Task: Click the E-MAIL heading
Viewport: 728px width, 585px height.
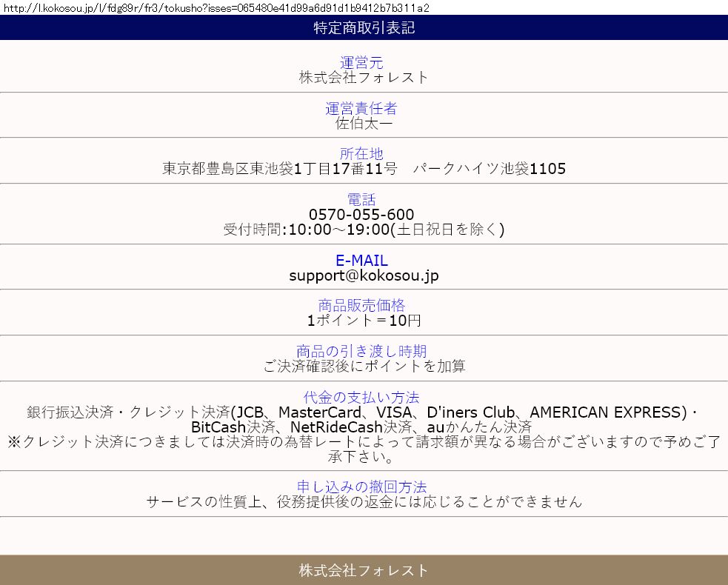Action: pyautogui.click(x=361, y=261)
